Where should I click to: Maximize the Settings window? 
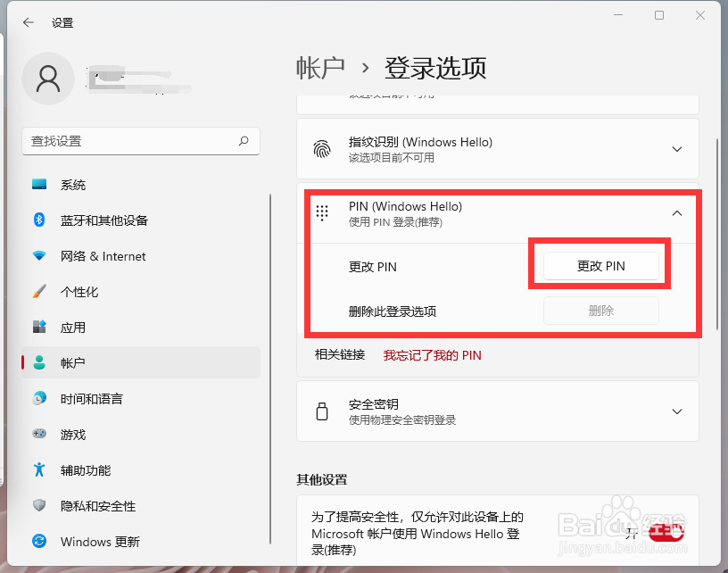point(659,15)
